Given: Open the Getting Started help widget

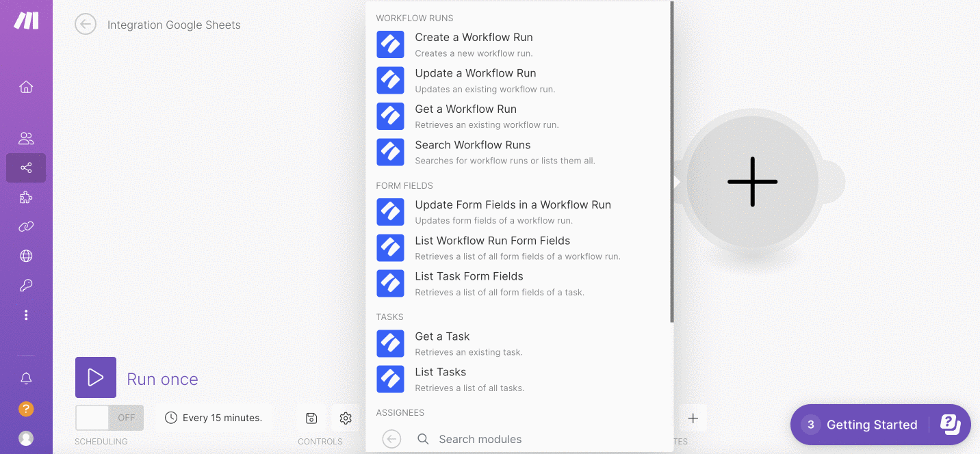Looking at the screenshot, I should click(x=881, y=425).
